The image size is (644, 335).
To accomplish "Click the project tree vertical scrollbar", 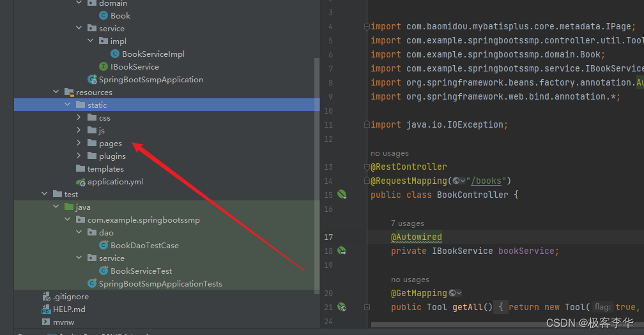I will tap(317, 172).
